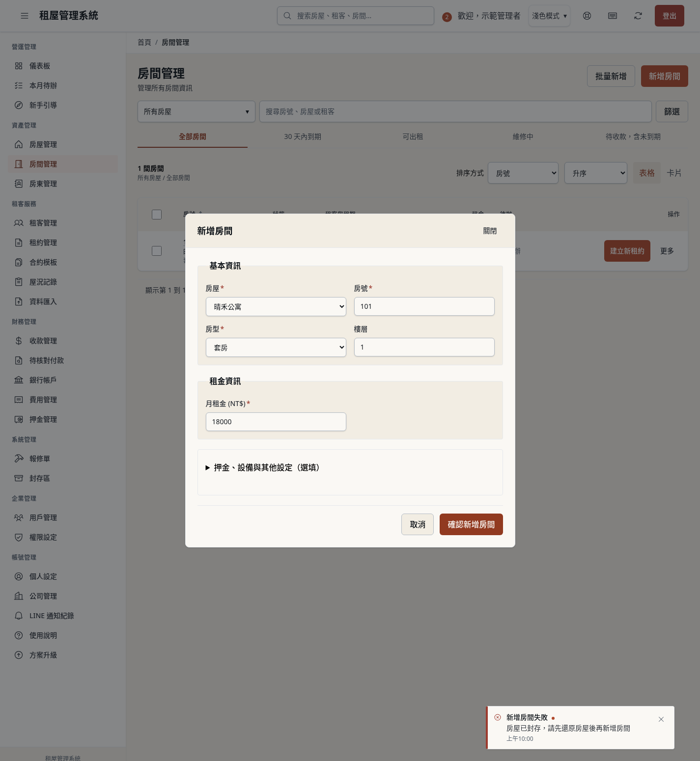This screenshot has width=700, height=761.
Task: Open the 房型 dropdown showing 套房
Action: click(276, 348)
